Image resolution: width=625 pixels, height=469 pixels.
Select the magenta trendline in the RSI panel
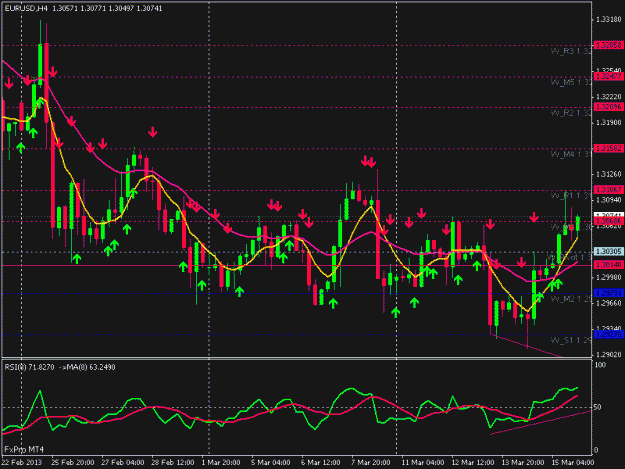[x=540, y=422]
